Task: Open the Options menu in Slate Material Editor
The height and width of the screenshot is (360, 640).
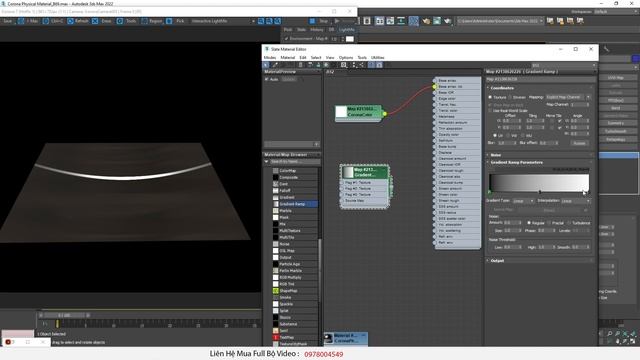Action: [x=346, y=58]
